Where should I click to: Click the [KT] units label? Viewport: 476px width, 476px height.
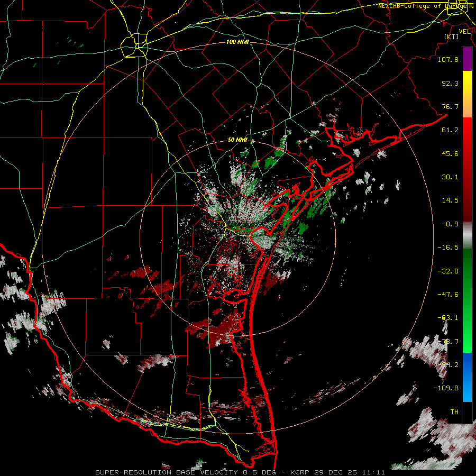pos(452,36)
